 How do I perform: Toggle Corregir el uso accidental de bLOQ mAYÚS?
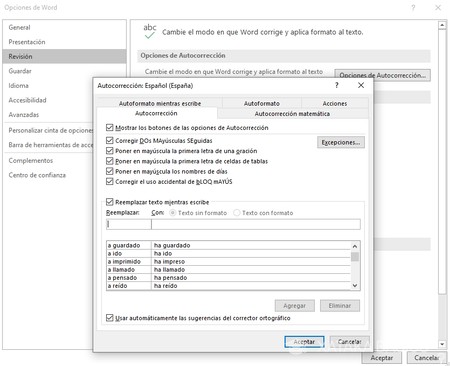click(x=109, y=182)
